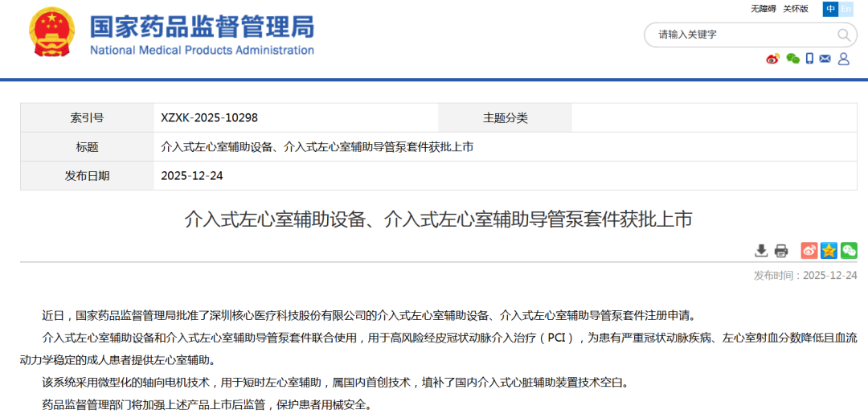Click the index number XZXK-2025-10298
868x418 pixels.
[209, 118]
